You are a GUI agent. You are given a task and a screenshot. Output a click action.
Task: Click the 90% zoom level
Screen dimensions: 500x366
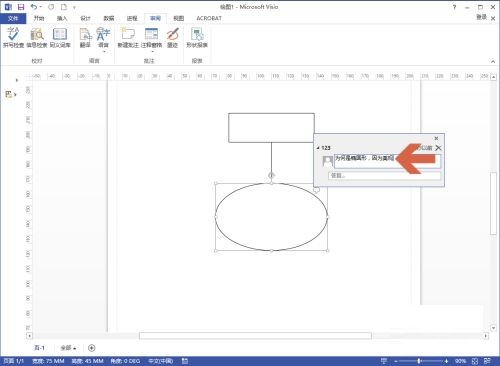pos(460,361)
